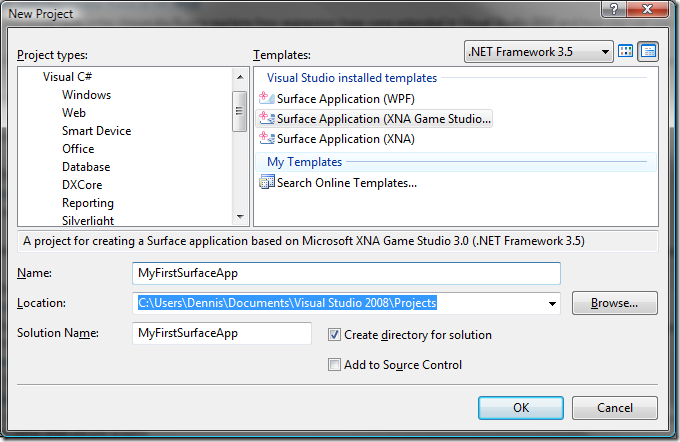Switch templates view to large icons
The image size is (680, 442).
[625, 51]
